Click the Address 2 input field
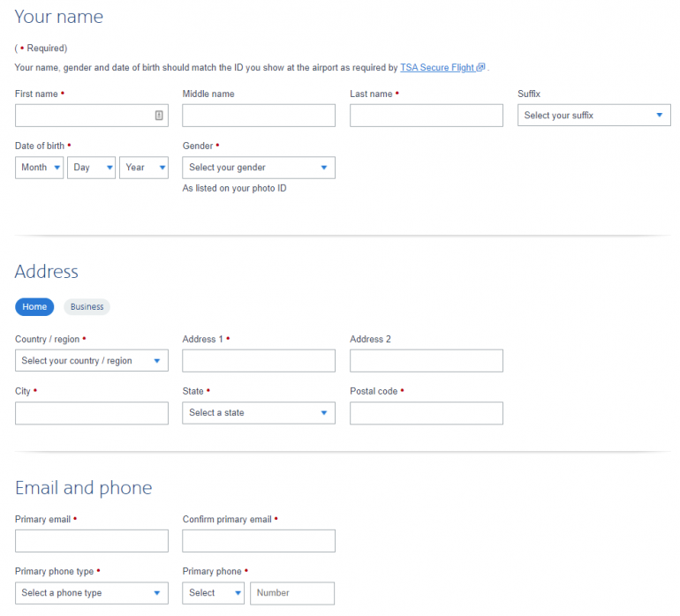Screen dimensions: 680x616 pos(426,361)
